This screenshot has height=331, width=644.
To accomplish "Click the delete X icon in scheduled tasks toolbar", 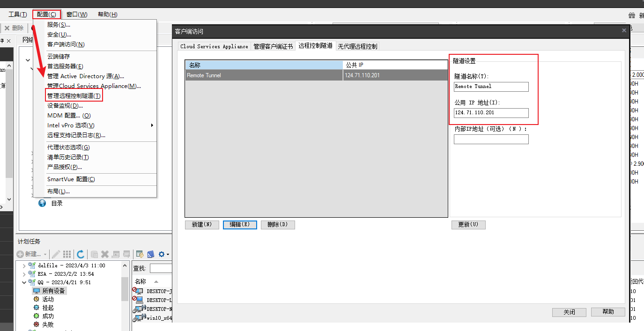I will 104,254.
